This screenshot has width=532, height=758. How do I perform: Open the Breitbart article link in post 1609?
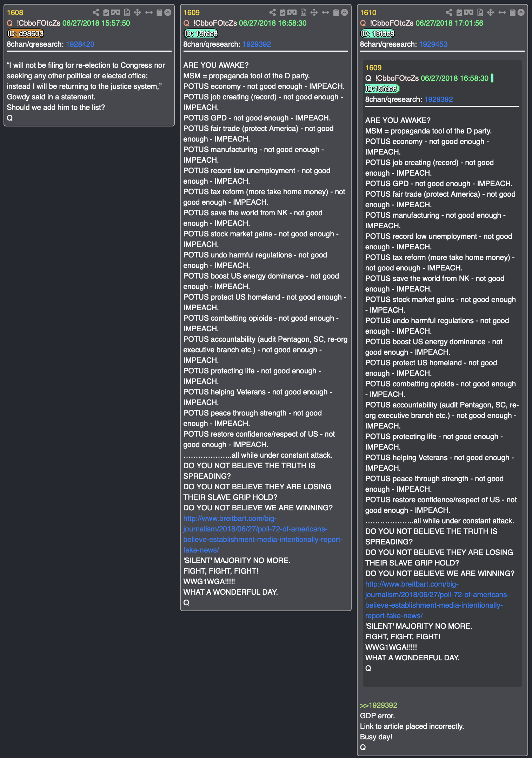point(263,534)
